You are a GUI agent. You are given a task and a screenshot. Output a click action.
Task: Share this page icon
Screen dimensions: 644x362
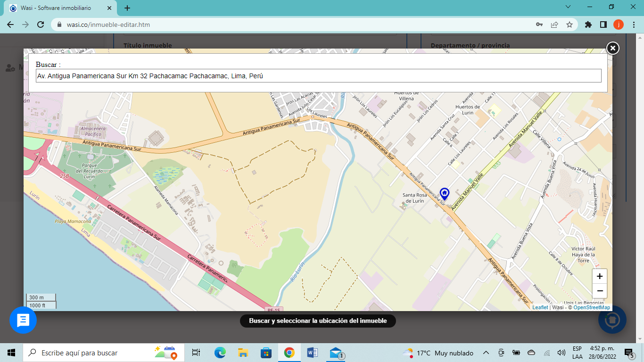[554, 25]
